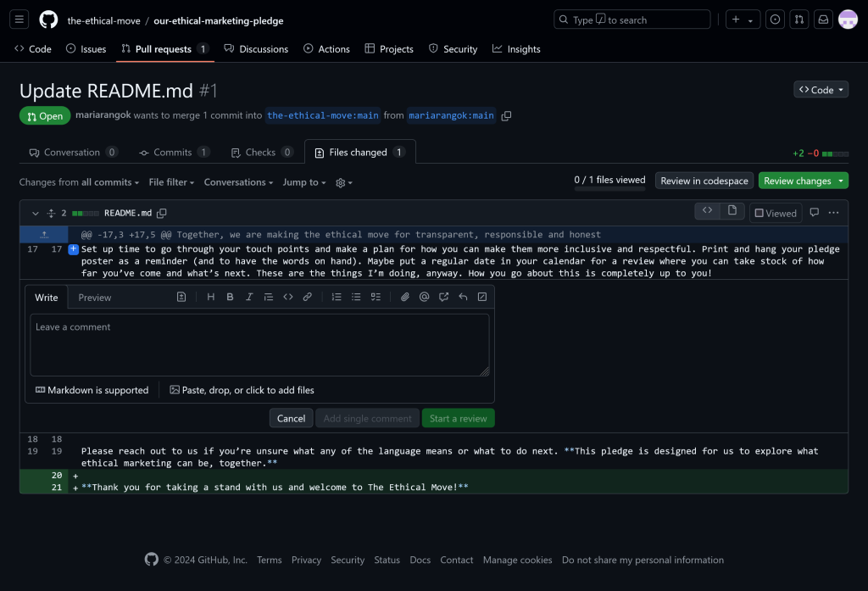
Task: Insert a task list checkbox item
Action: (376, 297)
